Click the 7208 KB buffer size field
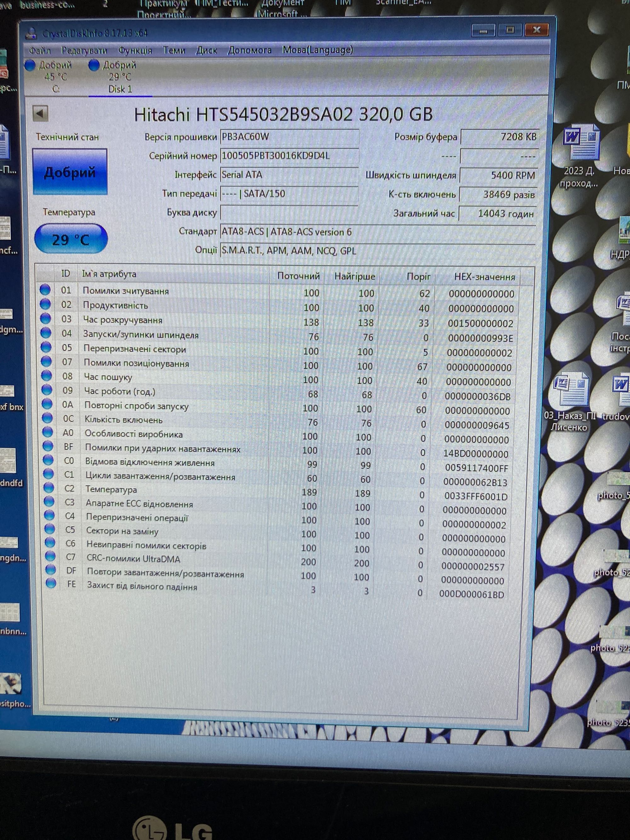 pyautogui.click(x=499, y=137)
